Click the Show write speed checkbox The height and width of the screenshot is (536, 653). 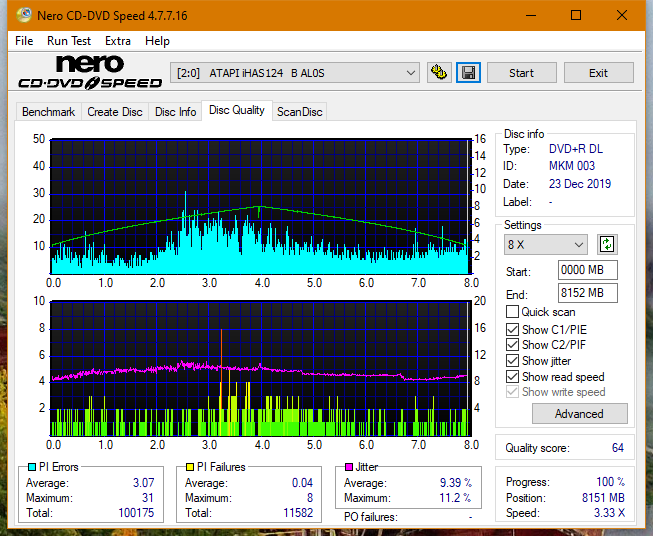pyautogui.click(x=512, y=392)
